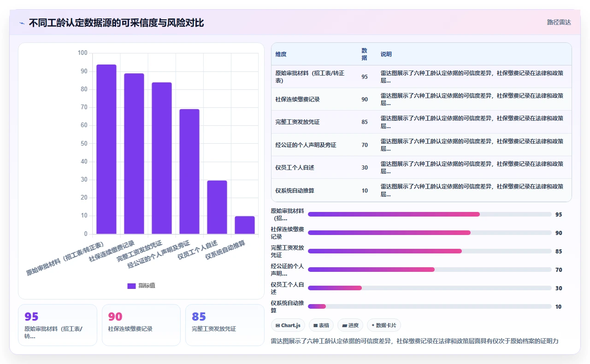Click value 10 in the table
590x364 pixels.
pyautogui.click(x=365, y=191)
